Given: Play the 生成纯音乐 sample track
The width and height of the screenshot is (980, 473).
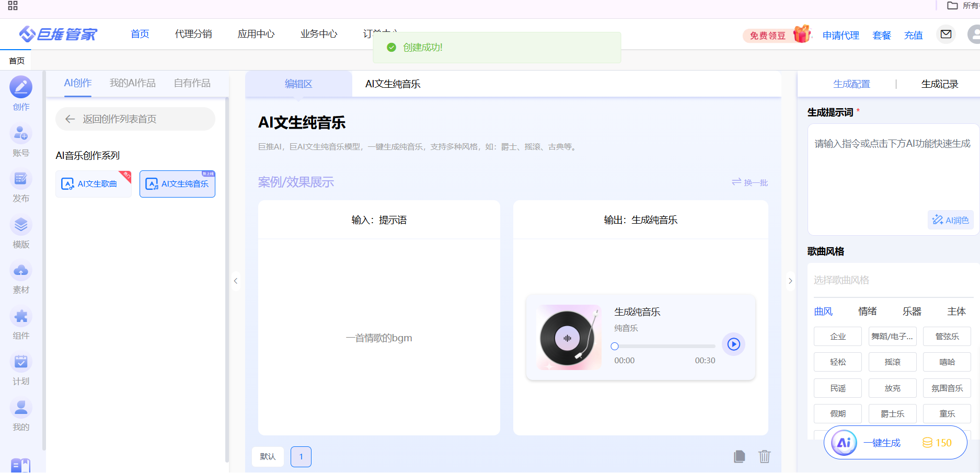Looking at the screenshot, I should pos(733,344).
